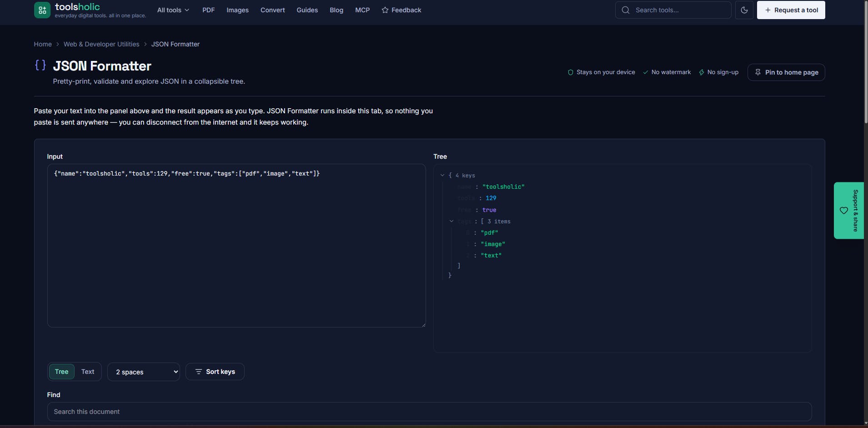Image resolution: width=868 pixels, height=428 pixels.
Task: Click the checkmark icon beside No watermark
Action: tap(646, 72)
